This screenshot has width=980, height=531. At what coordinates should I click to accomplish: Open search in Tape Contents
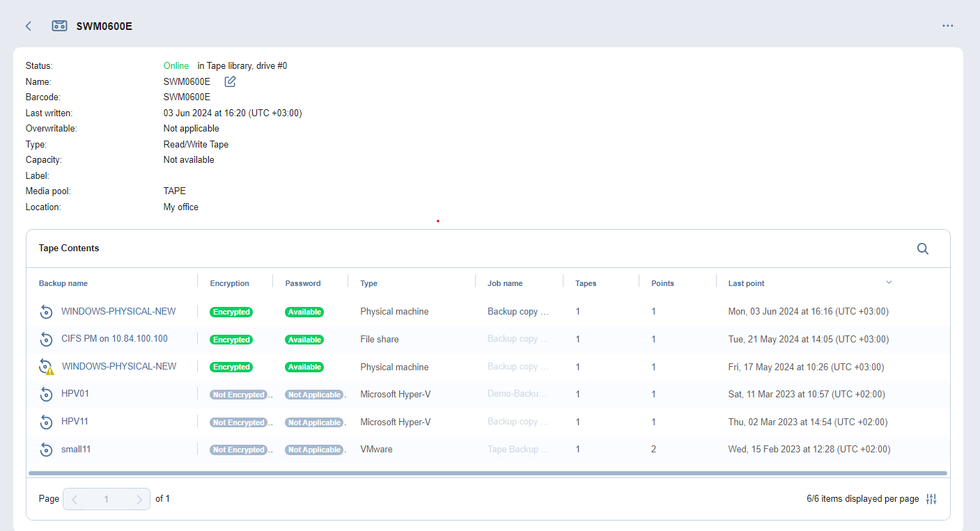[x=922, y=248]
